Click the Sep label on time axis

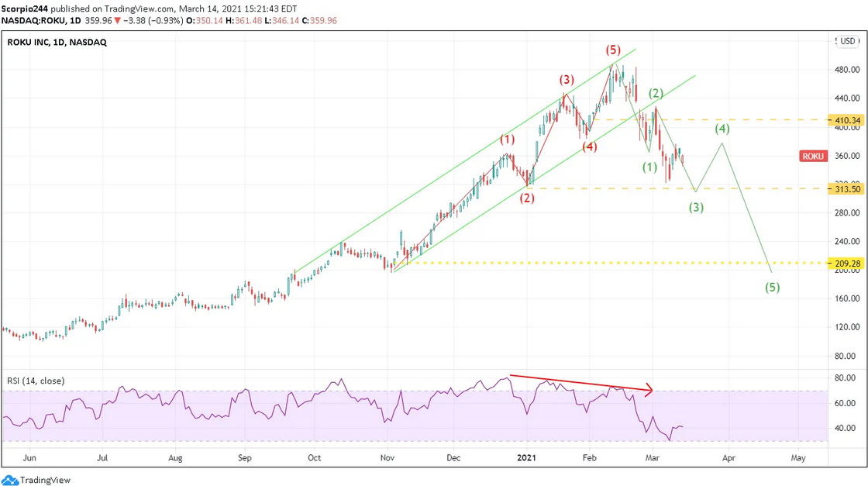tap(245, 458)
